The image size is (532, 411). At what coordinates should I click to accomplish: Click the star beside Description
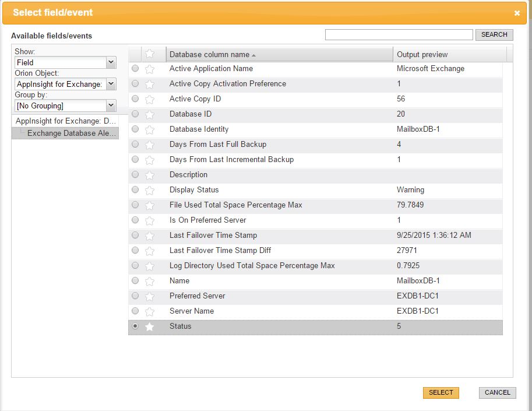150,175
